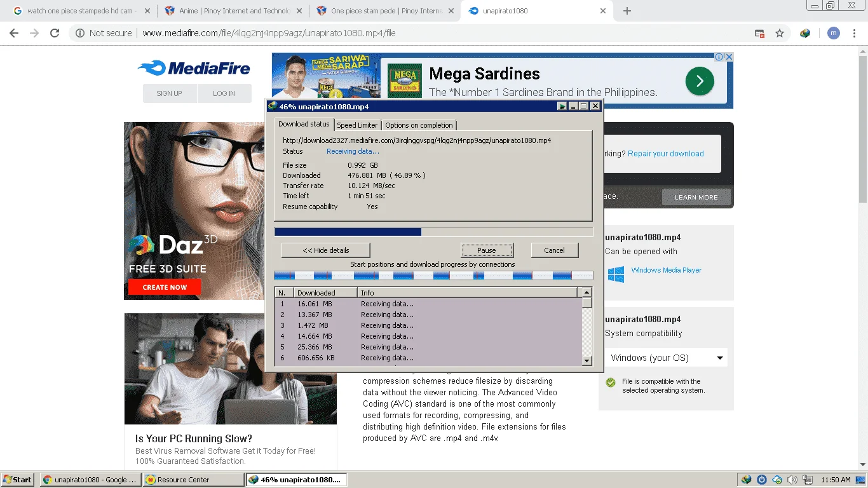Select the Download status tab
Screen dimensions: 868x488
pyautogui.click(x=304, y=124)
